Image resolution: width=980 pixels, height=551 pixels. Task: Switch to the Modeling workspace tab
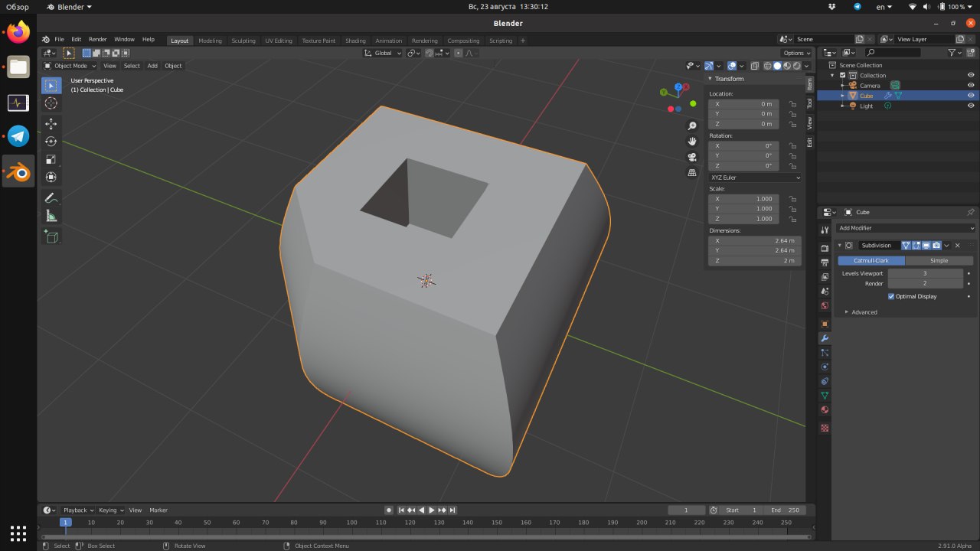[x=210, y=41]
